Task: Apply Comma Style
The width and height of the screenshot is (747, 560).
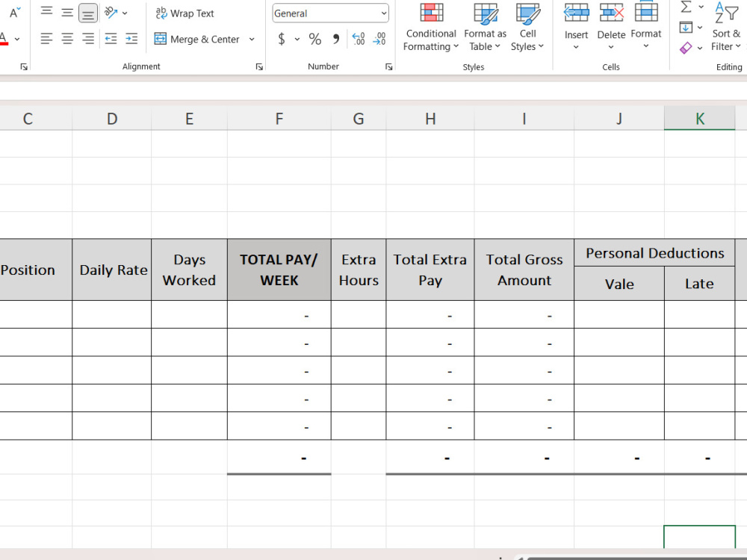Action: click(x=336, y=39)
